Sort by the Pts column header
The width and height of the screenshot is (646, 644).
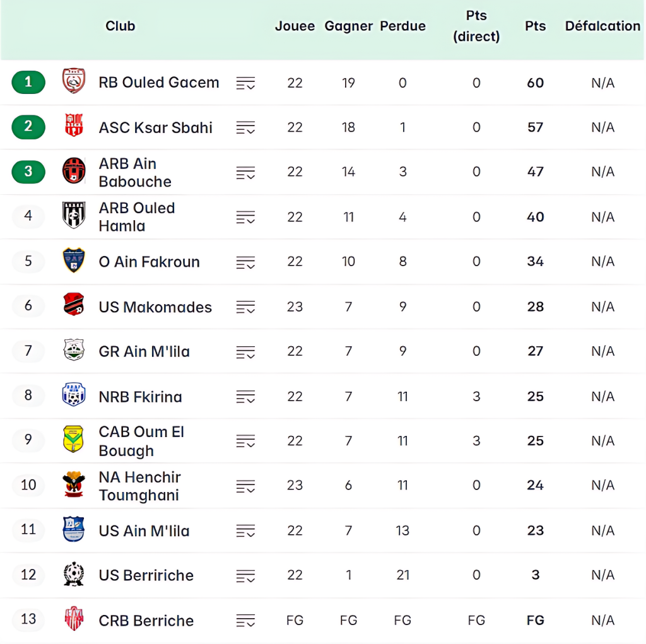click(535, 26)
